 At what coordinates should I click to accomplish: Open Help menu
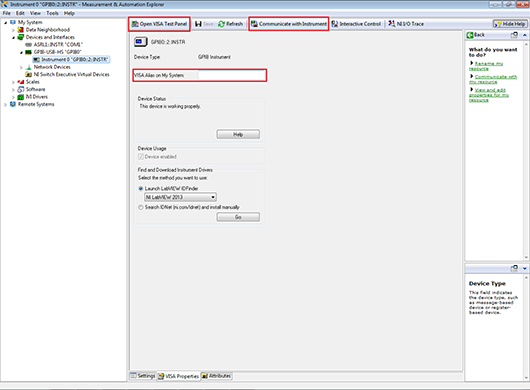click(x=69, y=13)
